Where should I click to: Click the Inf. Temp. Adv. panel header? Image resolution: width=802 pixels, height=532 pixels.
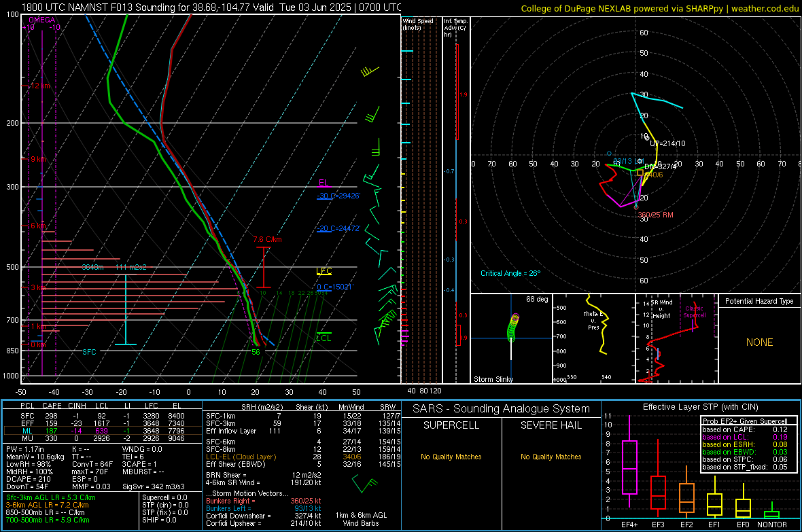pos(455,28)
